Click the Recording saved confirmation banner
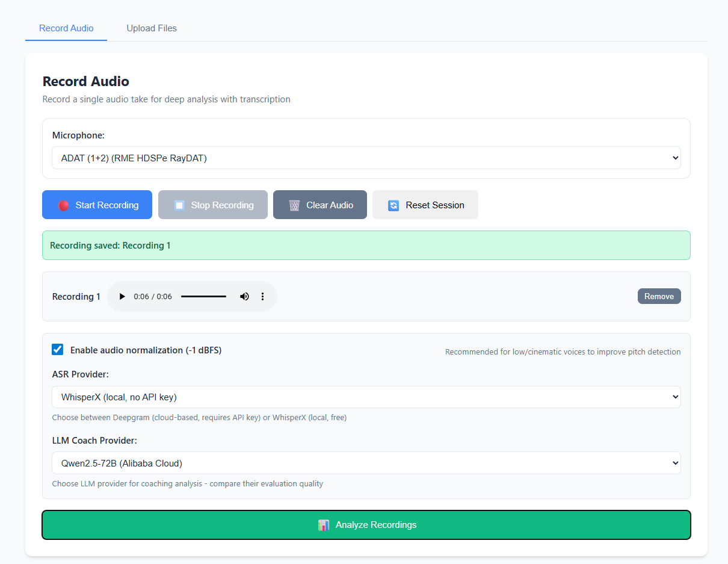This screenshot has width=728, height=564. [x=366, y=245]
